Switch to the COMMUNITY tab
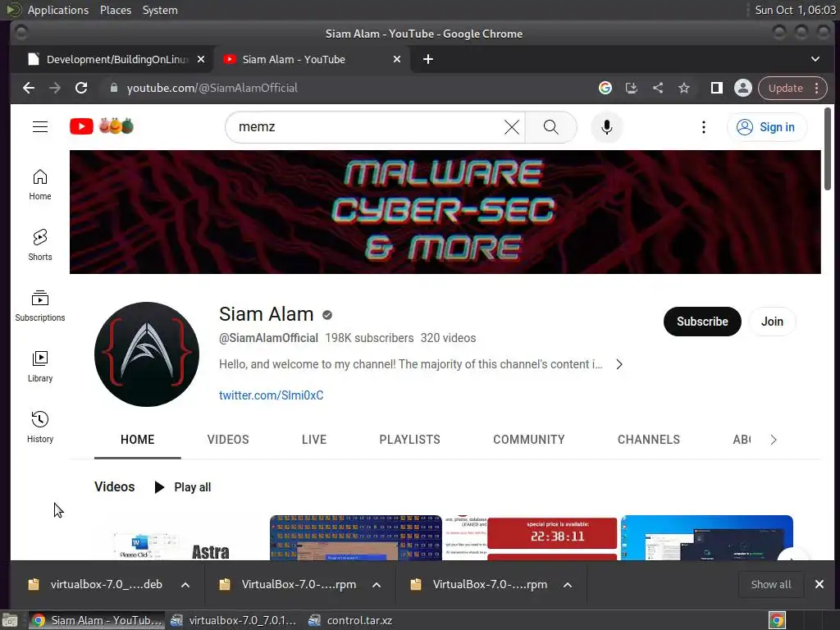The height and width of the screenshot is (630, 840). 529,440
